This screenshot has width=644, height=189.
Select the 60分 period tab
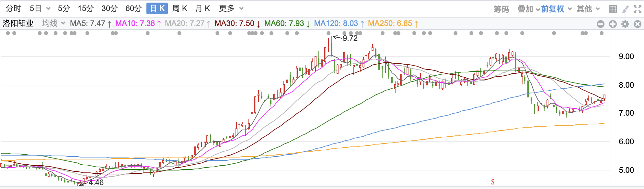click(133, 8)
